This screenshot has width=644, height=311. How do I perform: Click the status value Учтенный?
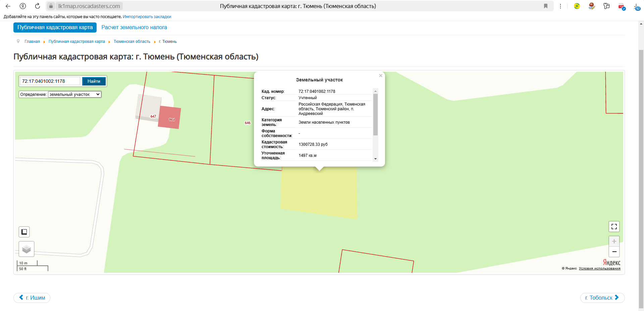[x=308, y=98]
